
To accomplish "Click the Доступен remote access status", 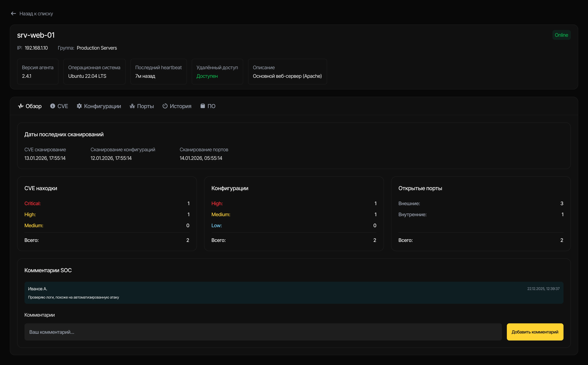I will [x=207, y=76].
